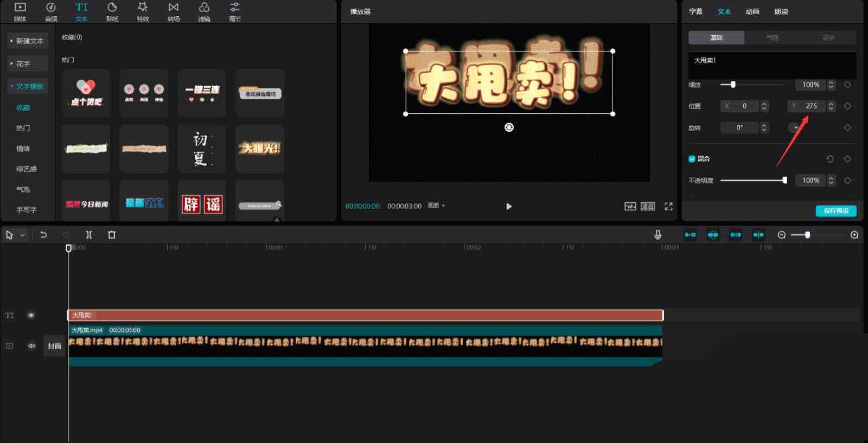Open the selection tool dropdown arrow
Screen dimensions: 868x443
coord(22,235)
